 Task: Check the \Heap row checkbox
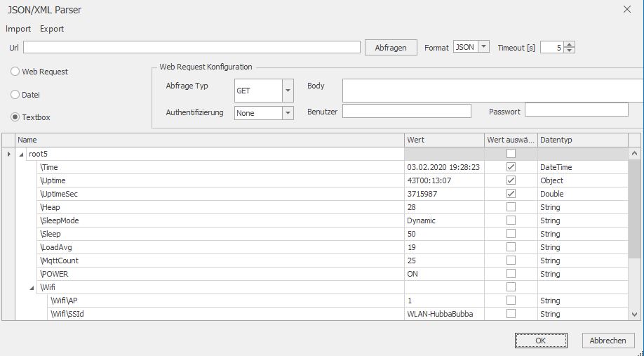511,206
